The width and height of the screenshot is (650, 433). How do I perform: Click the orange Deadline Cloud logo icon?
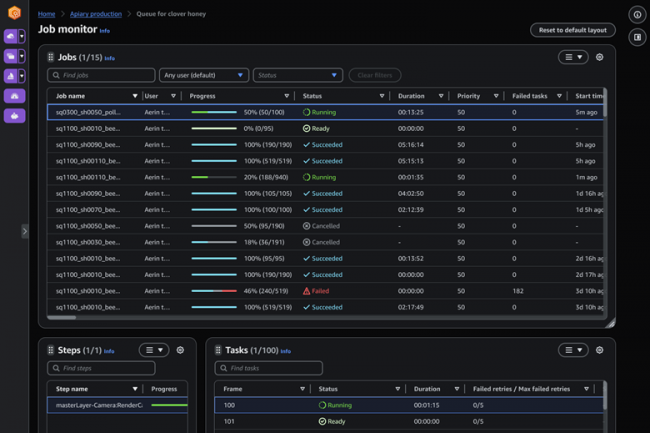[14, 15]
